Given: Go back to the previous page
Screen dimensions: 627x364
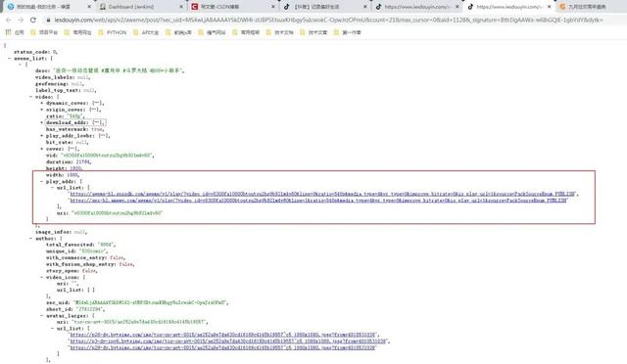Looking at the screenshot, I should click(9, 20).
